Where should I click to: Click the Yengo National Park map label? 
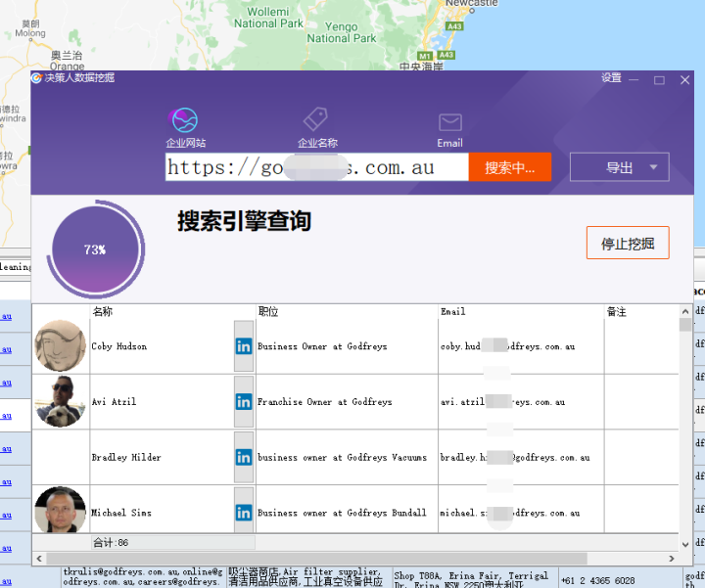pos(342,33)
